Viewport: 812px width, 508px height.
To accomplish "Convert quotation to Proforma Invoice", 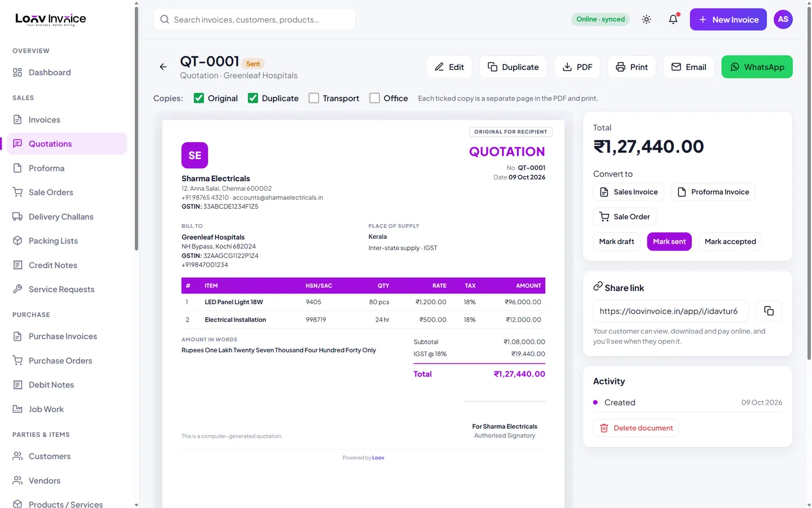I will tap(713, 192).
